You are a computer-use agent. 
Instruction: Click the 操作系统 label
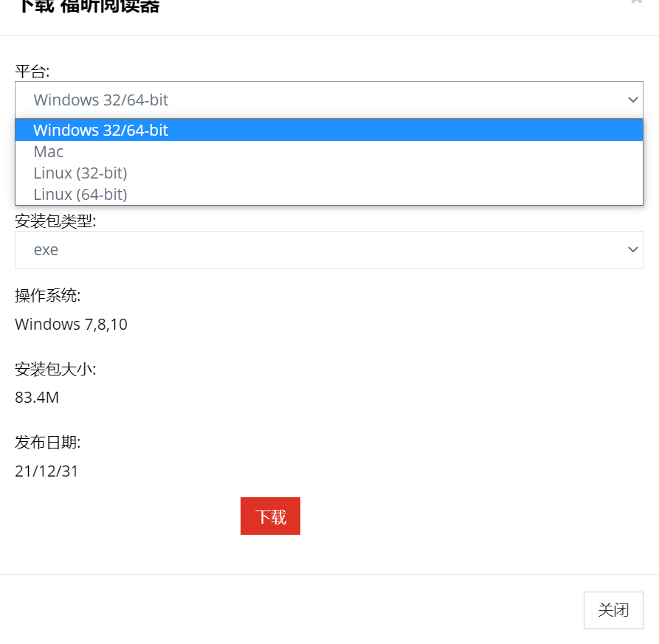tap(48, 296)
